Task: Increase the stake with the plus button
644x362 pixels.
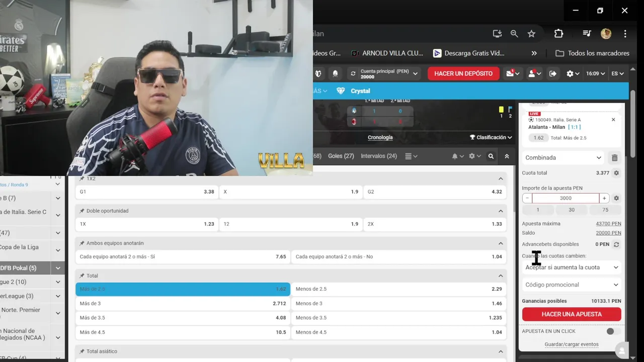Action: click(x=604, y=199)
